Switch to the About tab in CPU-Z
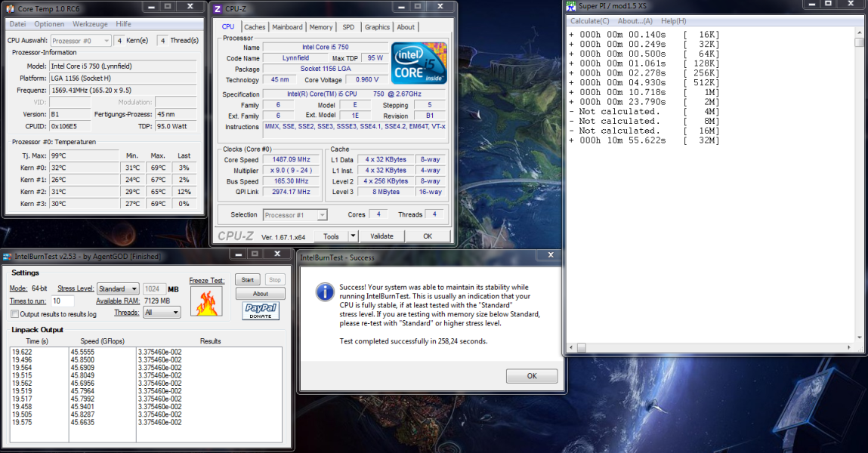The image size is (868, 453). [406, 27]
